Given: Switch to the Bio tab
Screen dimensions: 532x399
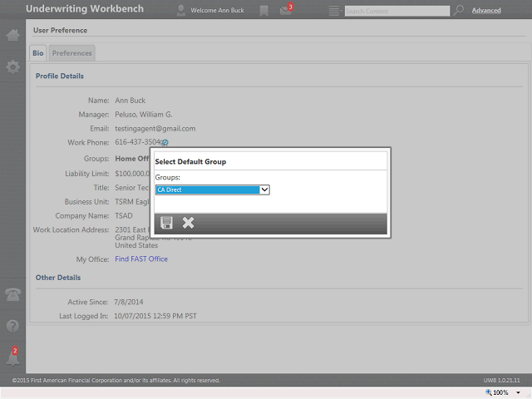Looking at the screenshot, I should [38, 53].
